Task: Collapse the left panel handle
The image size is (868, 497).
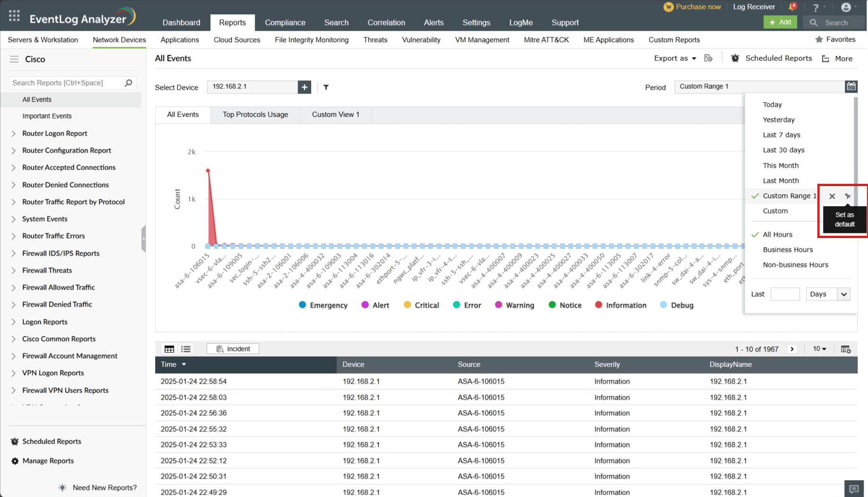Action: click(144, 239)
